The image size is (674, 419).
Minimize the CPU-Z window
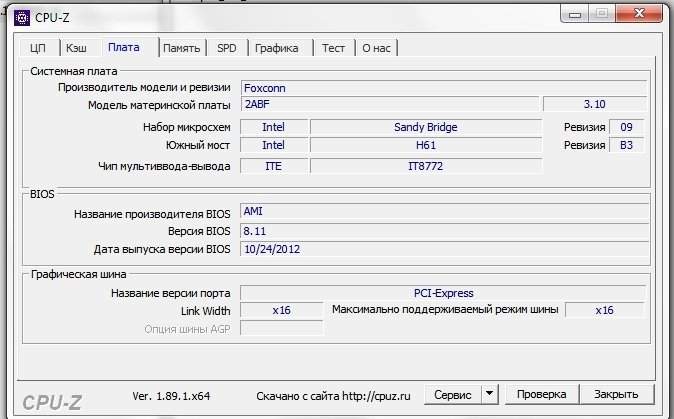tap(571, 13)
